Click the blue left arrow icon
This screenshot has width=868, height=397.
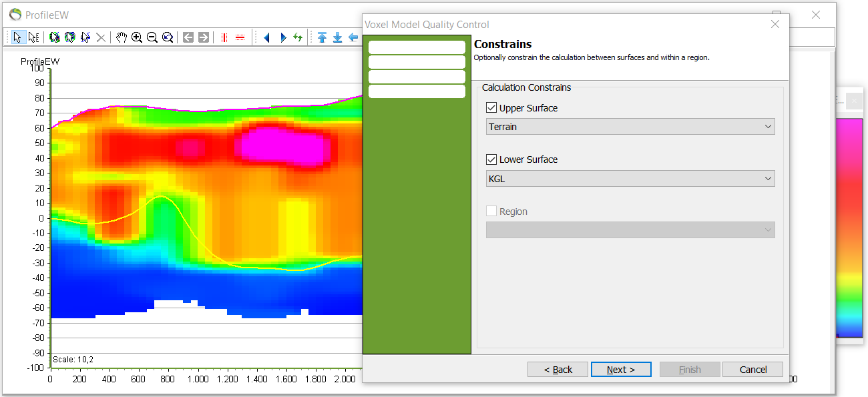coord(353,37)
